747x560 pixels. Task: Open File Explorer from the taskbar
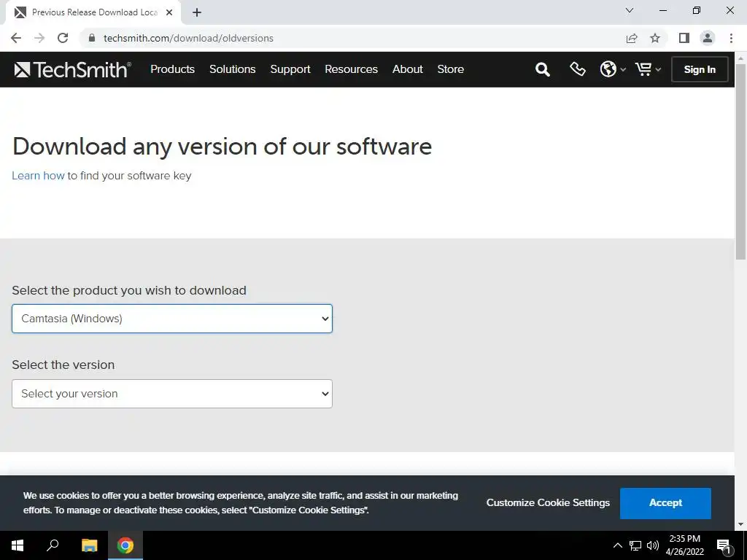pyautogui.click(x=89, y=545)
